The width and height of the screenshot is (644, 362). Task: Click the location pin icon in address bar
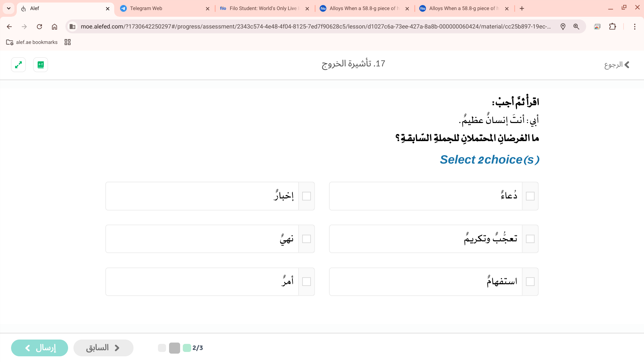pos(563,26)
